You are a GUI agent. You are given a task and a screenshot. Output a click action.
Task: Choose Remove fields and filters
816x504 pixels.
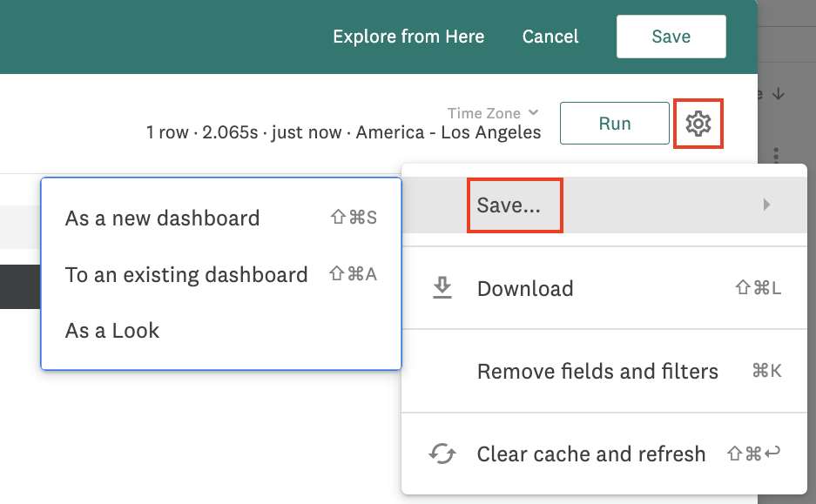[597, 372]
